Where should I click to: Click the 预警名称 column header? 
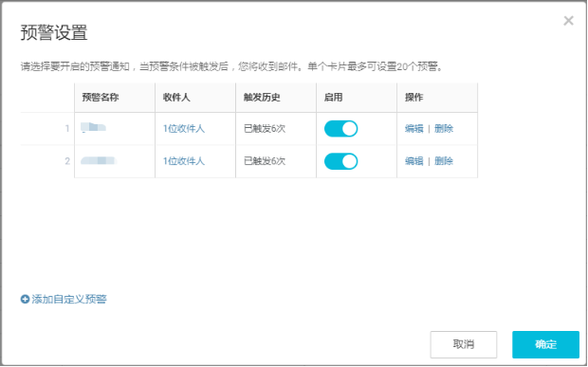pyautogui.click(x=101, y=98)
